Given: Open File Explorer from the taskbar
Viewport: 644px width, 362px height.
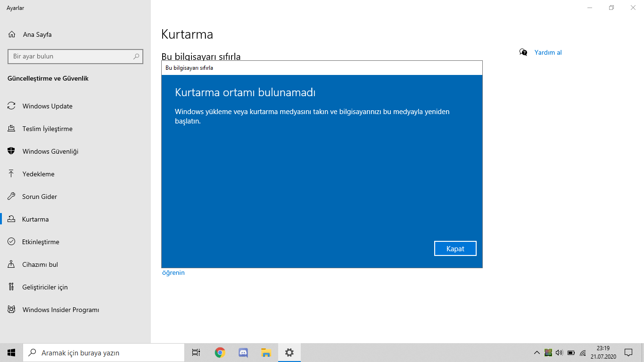Looking at the screenshot, I should (266, 353).
